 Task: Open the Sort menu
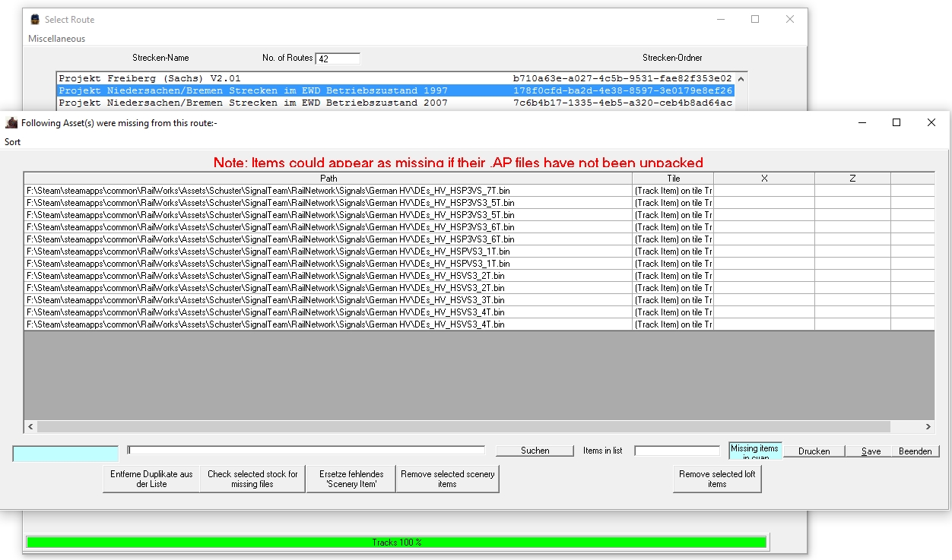coord(13,142)
